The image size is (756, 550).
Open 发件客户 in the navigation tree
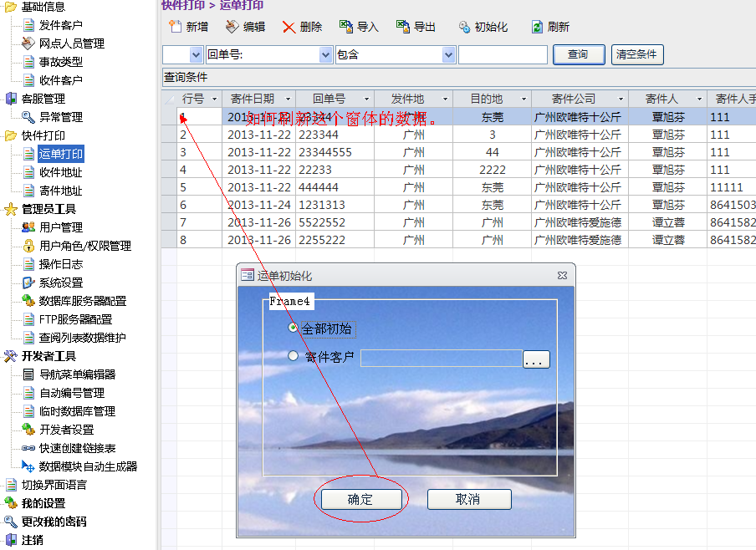tap(61, 25)
